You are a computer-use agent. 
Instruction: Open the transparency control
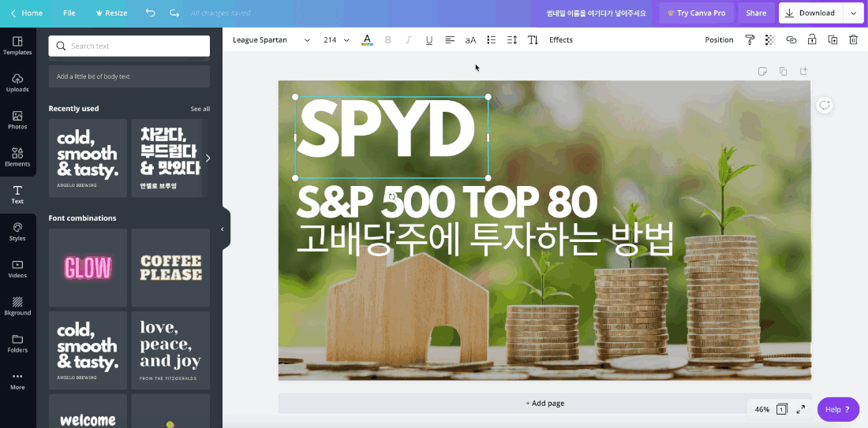(770, 40)
